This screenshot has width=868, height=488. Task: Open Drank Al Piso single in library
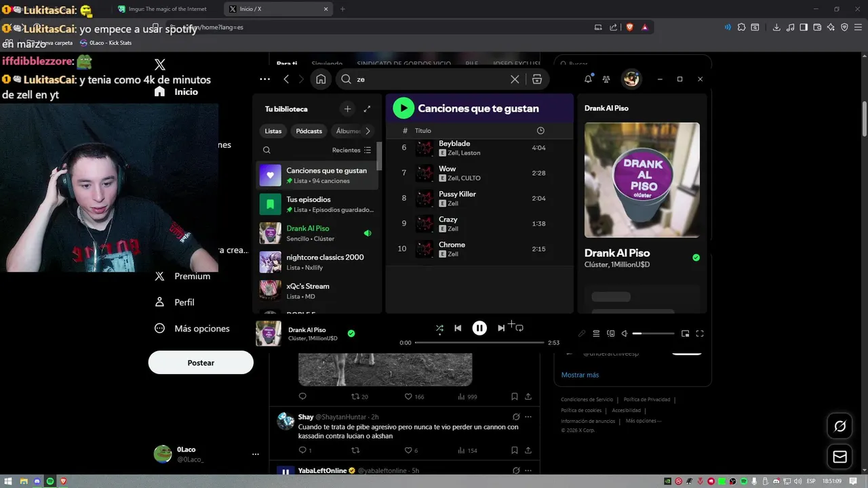(x=317, y=233)
